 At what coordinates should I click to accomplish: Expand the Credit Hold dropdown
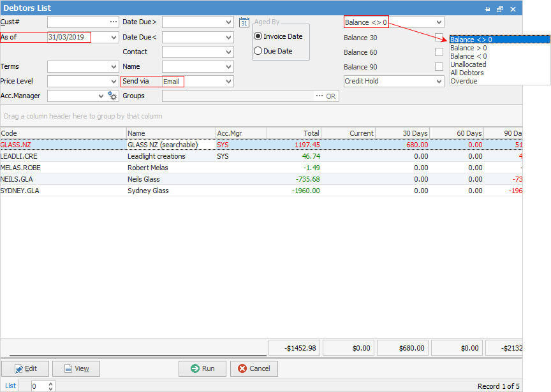pos(439,82)
